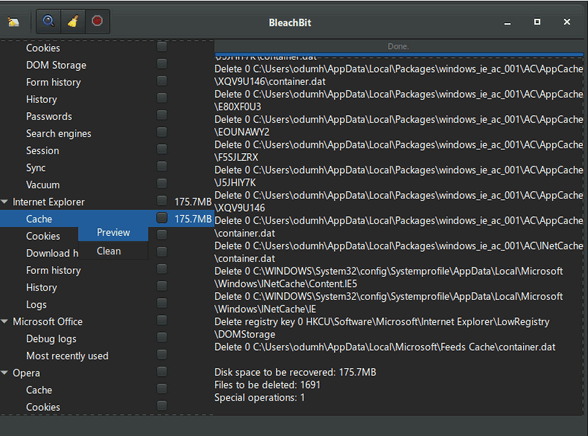Select the Opera group label
Screen dimensions: 588x436
pos(26,373)
